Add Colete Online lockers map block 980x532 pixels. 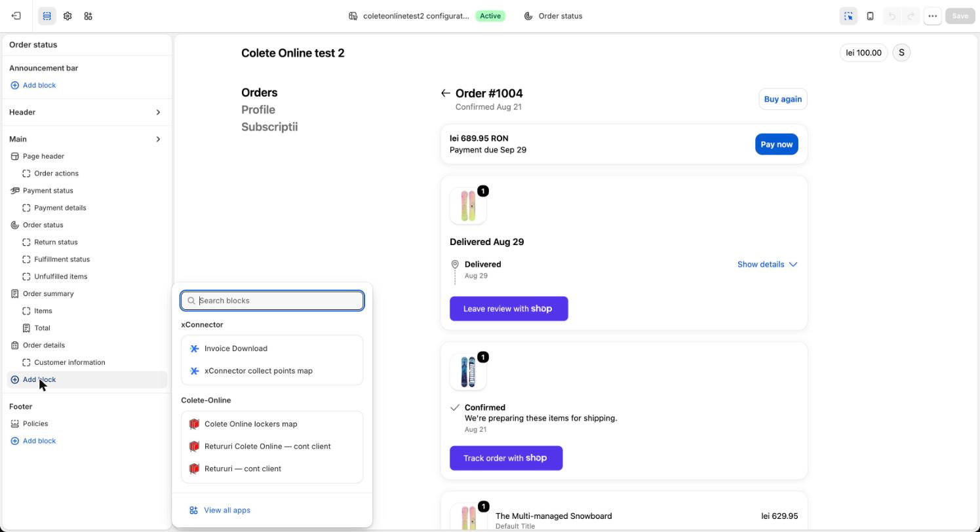coord(272,424)
